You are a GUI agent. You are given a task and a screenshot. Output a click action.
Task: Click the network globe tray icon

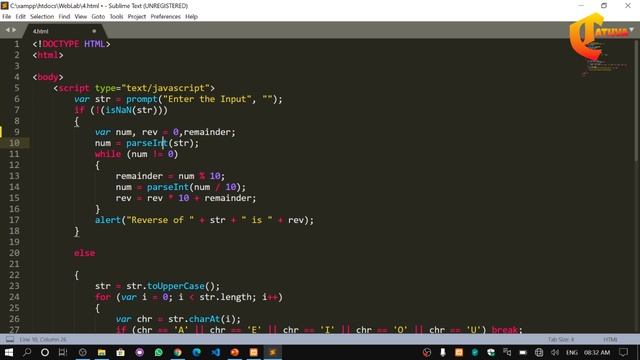(539, 352)
